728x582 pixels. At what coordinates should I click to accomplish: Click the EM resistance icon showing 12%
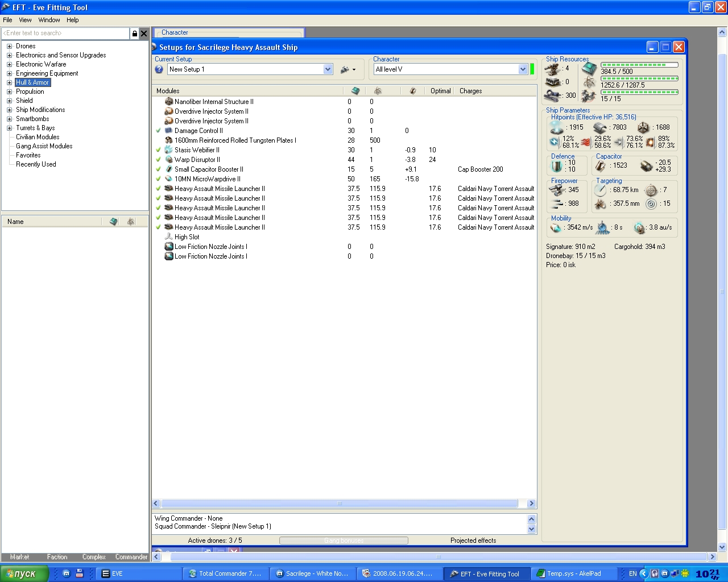[x=555, y=142]
